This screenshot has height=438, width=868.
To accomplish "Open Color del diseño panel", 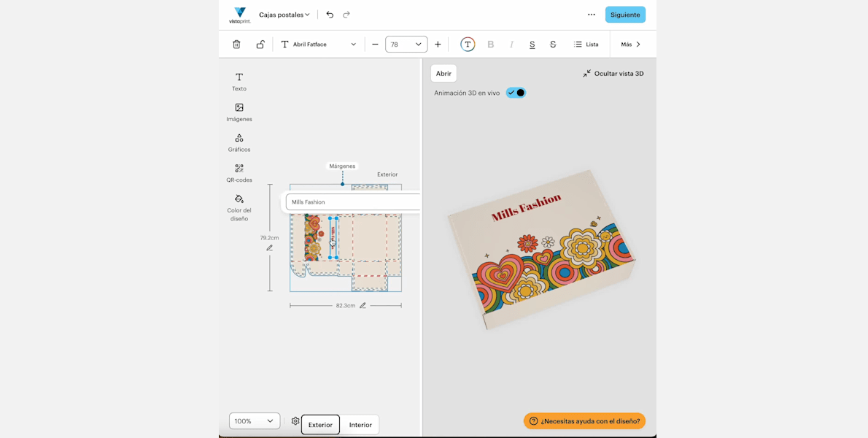I will 239,207.
